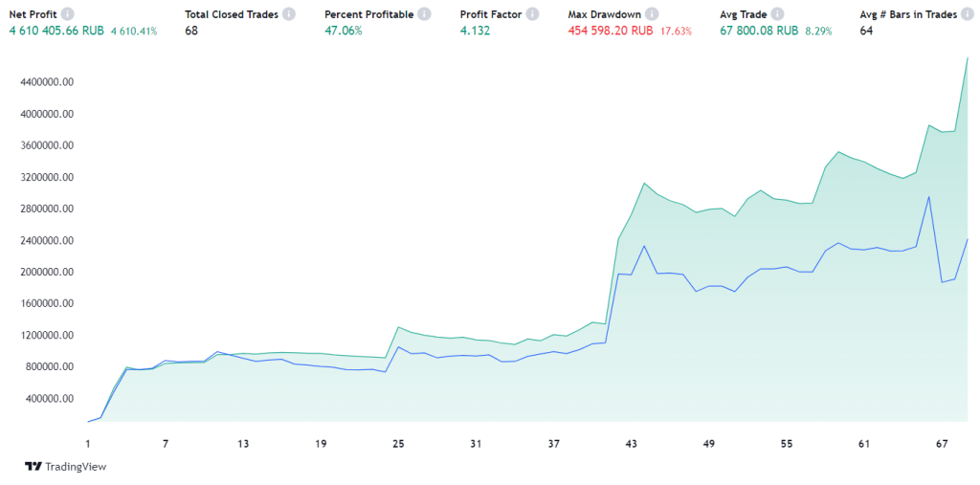The height and width of the screenshot is (485, 980).
Task: Click trade number 13 on the x-axis
Action: [x=243, y=445]
